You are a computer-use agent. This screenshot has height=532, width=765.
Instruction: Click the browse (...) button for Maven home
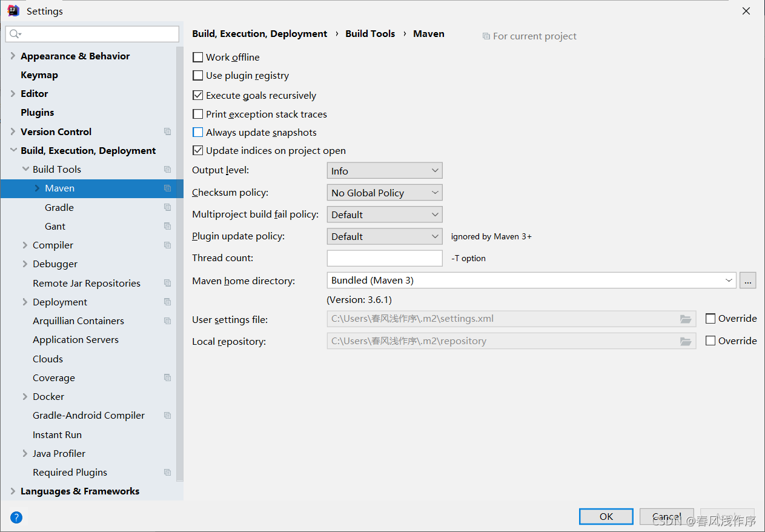pyautogui.click(x=748, y=281)
